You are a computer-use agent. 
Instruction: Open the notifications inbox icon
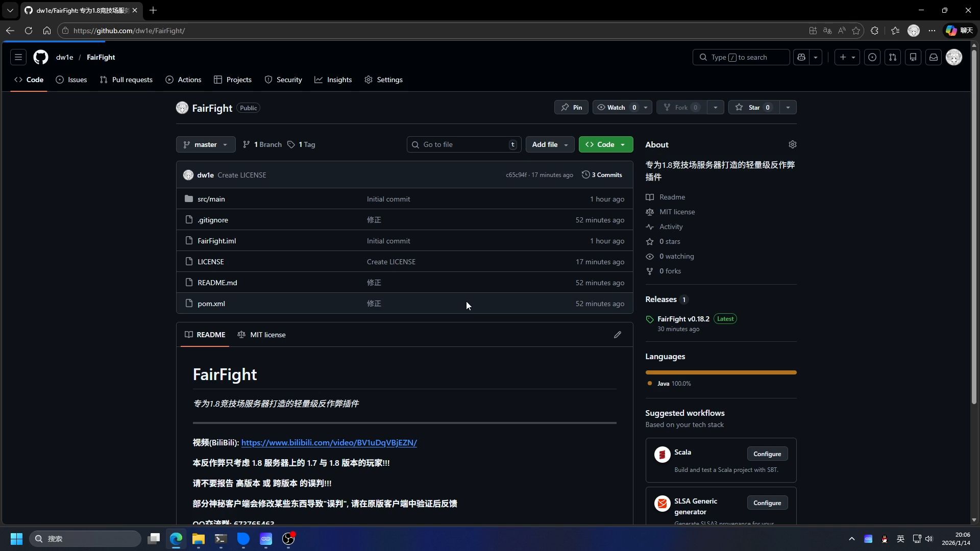pos(934,57)
